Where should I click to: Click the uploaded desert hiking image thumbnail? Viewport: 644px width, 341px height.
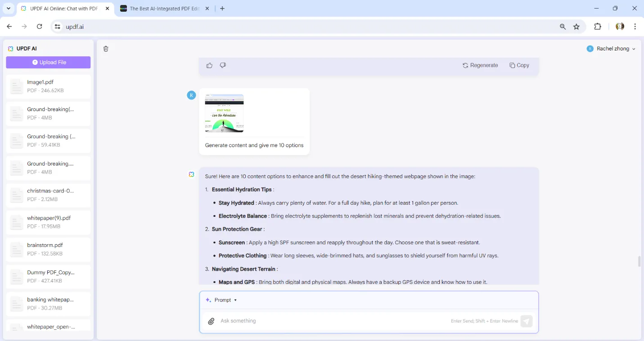[224, 113]
